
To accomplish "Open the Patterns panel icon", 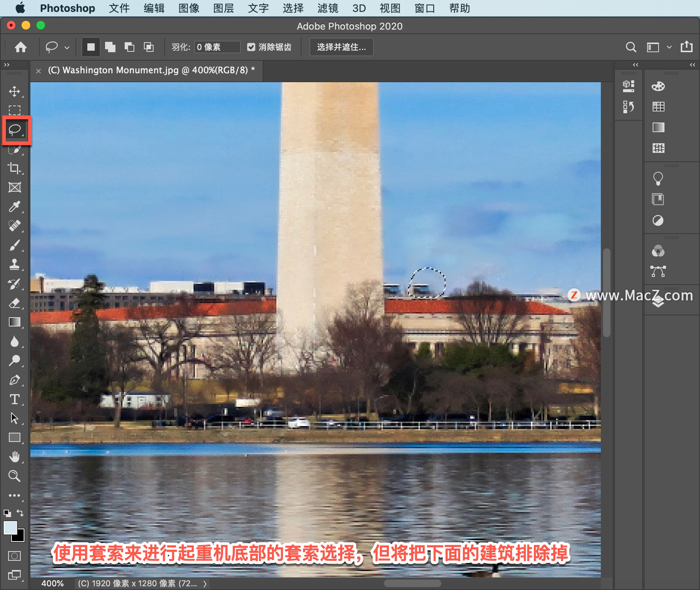I will [x=658, y=148].
